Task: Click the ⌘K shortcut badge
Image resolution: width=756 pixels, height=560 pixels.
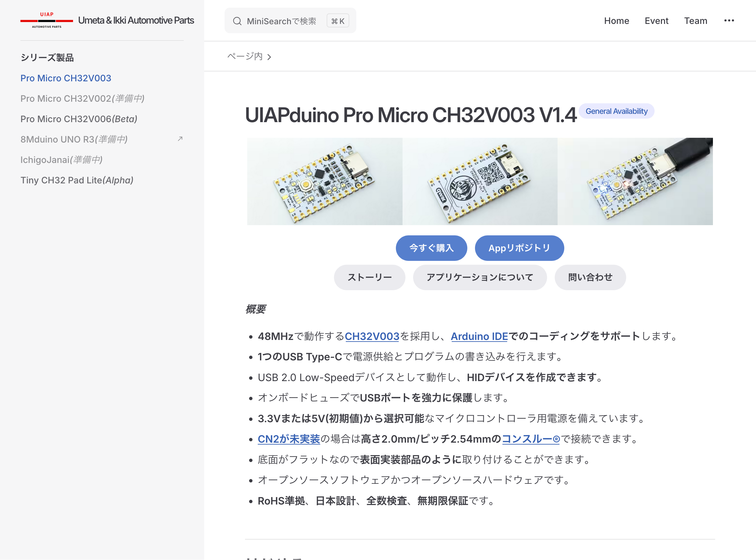Action: point(338,21)
